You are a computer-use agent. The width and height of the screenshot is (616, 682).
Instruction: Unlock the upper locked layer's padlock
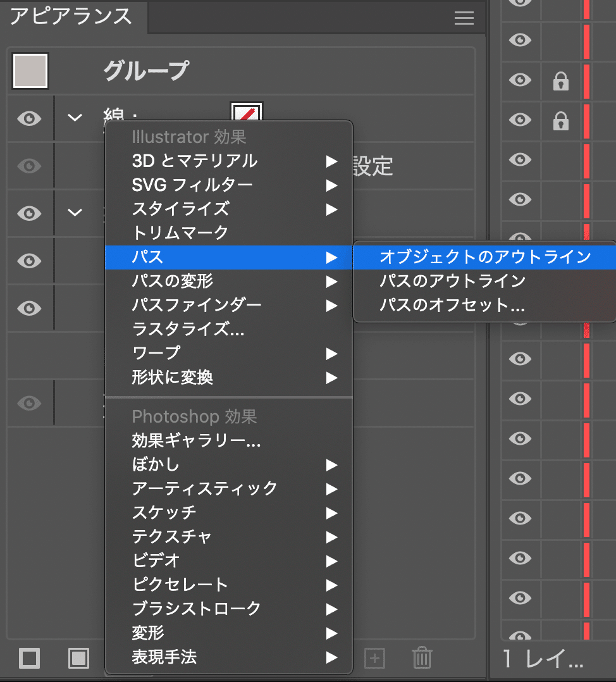561,81
